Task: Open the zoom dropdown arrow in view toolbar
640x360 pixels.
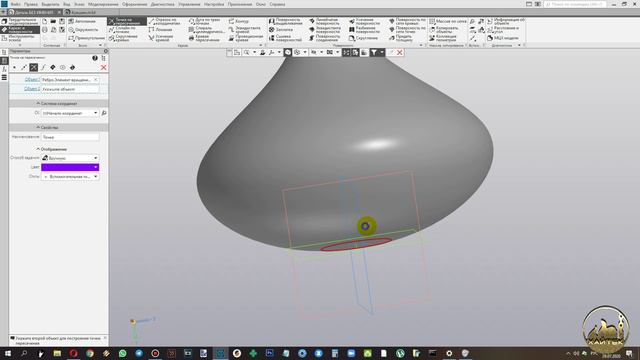Action: coord(254,52)
